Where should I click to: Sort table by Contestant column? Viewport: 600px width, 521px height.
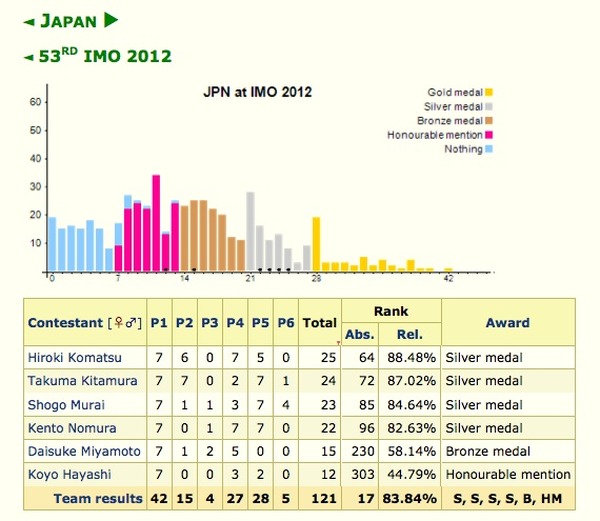[65, 322]
